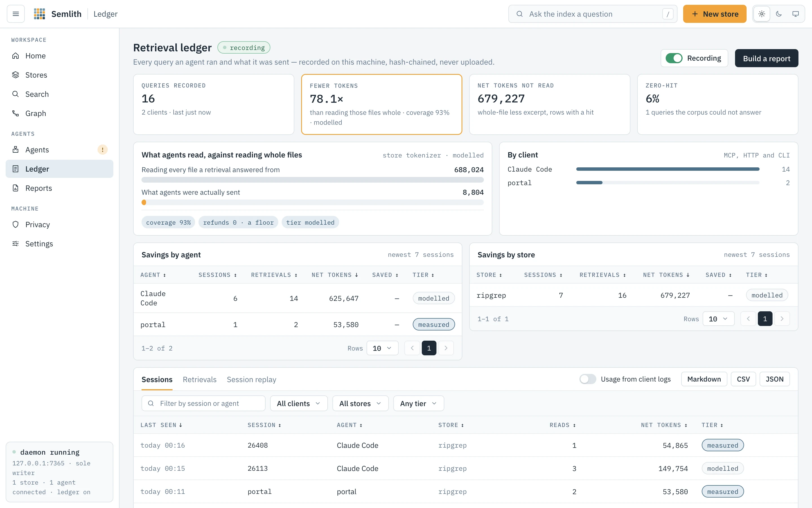Sort Savings by agent by Net Tokens
Viewport: 812px width, 508px height.
point(335,275)
